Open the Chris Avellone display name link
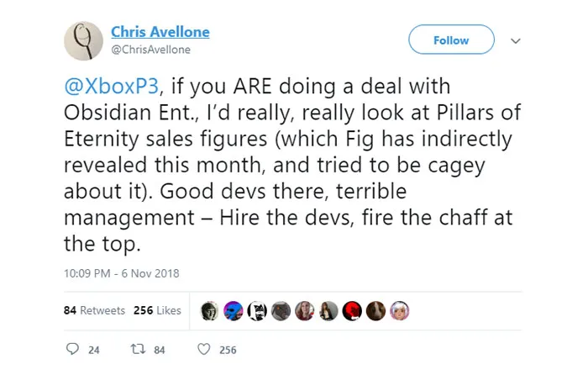This screenshot has height=375, width=588. [x=160, y=33]
